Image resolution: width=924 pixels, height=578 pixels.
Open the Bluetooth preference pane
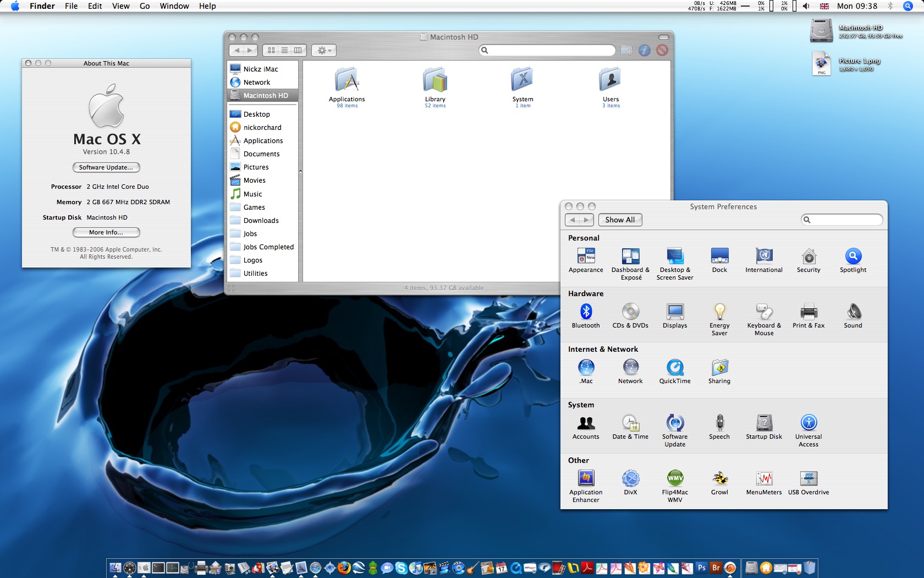coord(586,312)
